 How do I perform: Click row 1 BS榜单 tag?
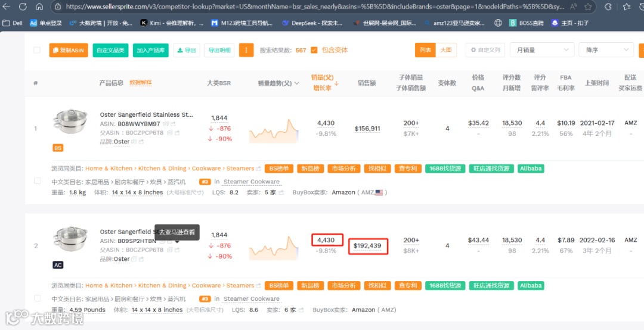(279, 169)
